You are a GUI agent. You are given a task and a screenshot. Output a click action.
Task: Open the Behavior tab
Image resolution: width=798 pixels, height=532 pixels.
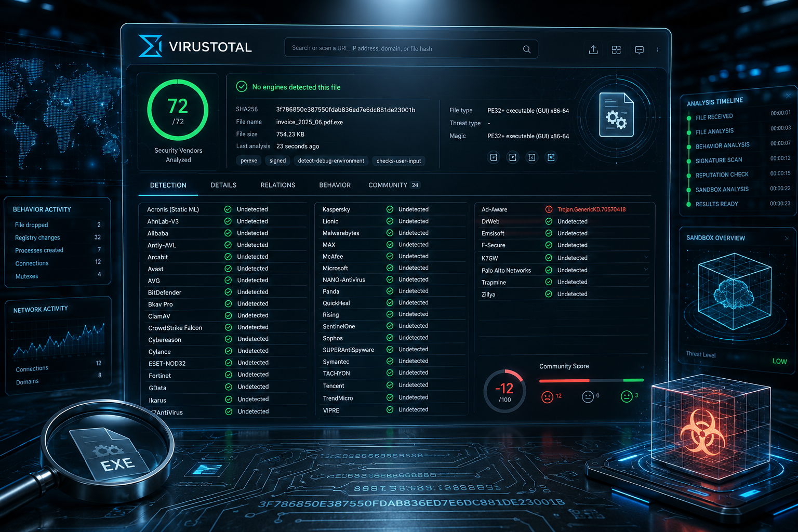tap(335, 185)
